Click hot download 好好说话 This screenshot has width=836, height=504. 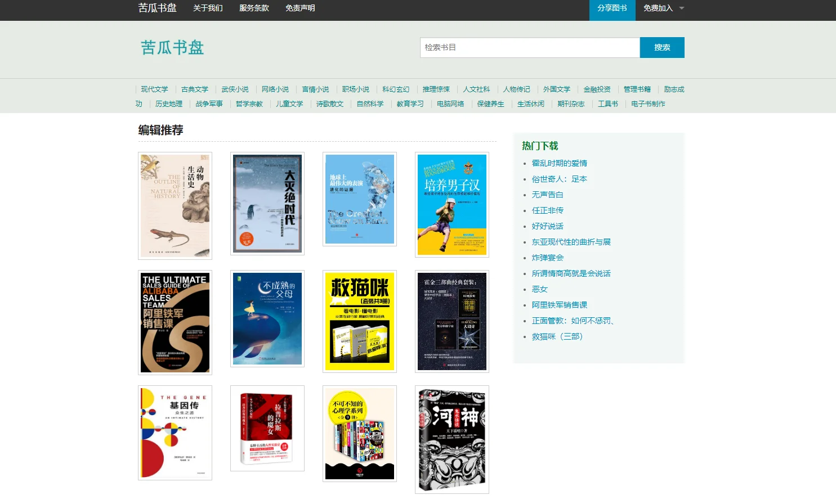coord(548,226)
